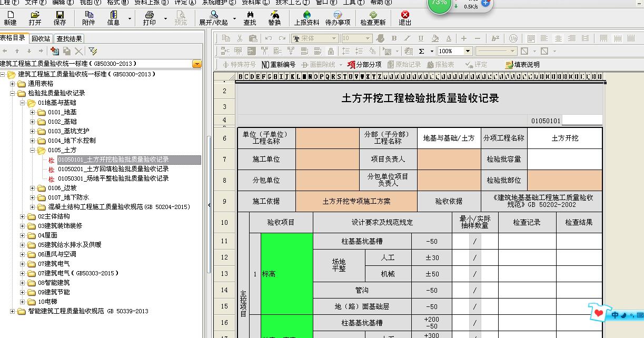Image resolution: width=644 pixels, height=338 pixels.
Task: Click the 打印 (Print) icon
Action: coord(149,18)
